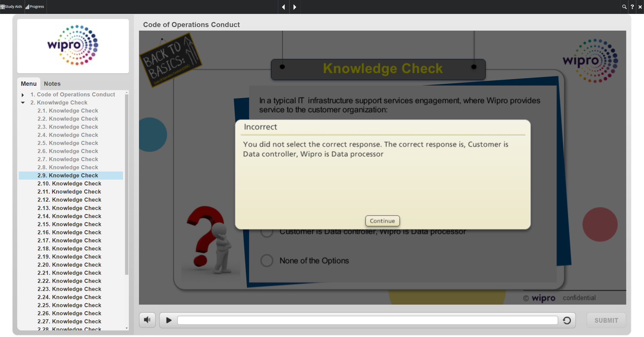This screenshot has width=644, height=337.
Task: Open the Study Aids panel
Action: 12,7
